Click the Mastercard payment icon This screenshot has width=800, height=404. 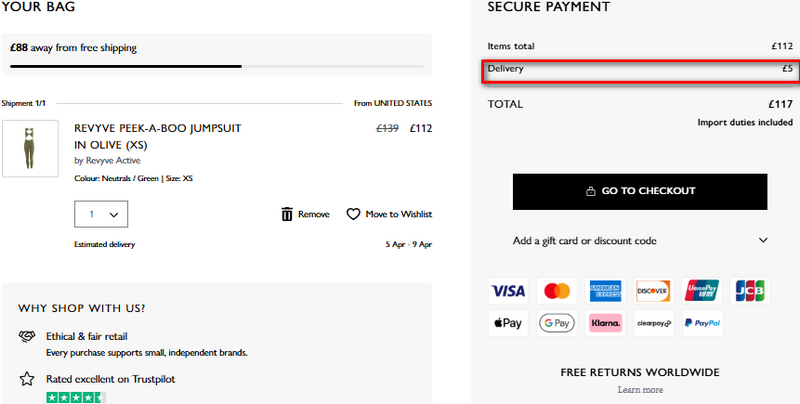[556, 291]
